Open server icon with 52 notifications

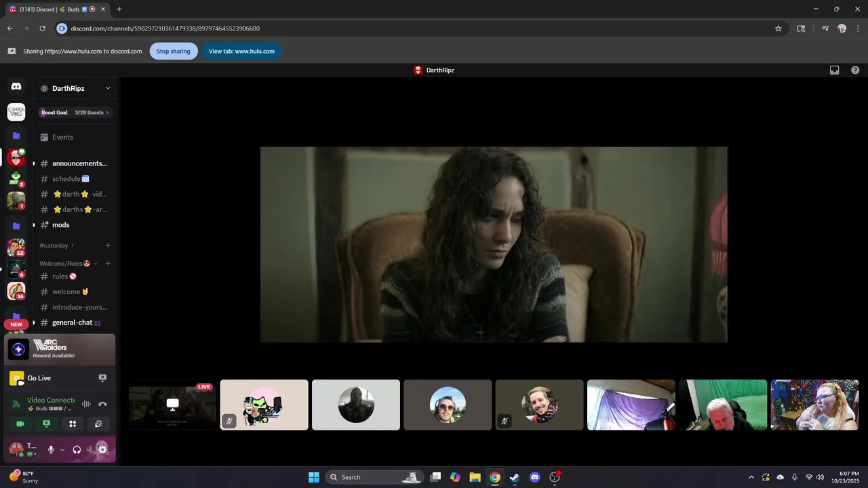click(16, 247)
